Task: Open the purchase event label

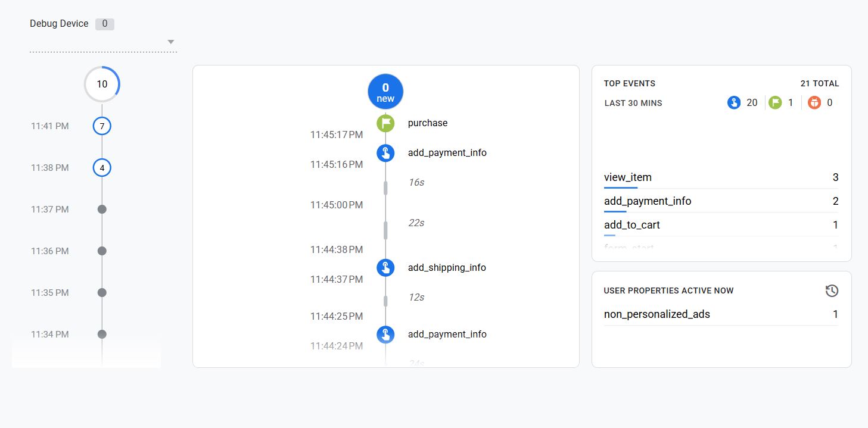Action: coord(428,123)
